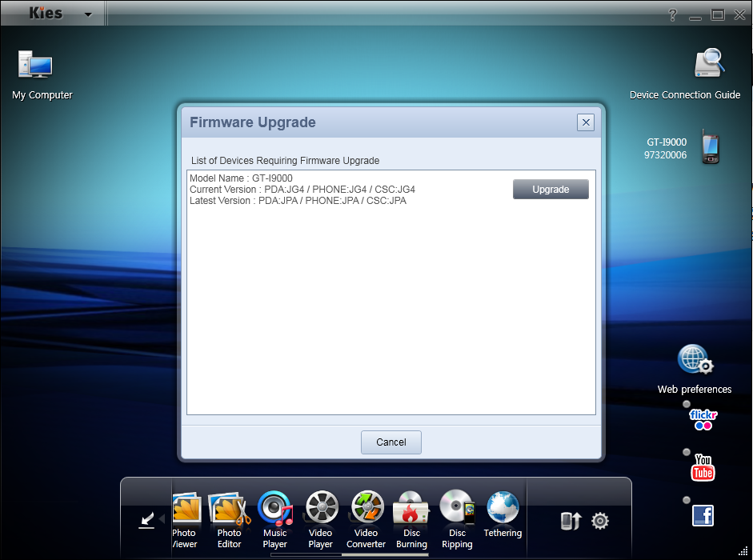This screenshot has width=753, height=560.
Task: Launch Disc Burning from the dock
Action: click(x=411, y=508)
